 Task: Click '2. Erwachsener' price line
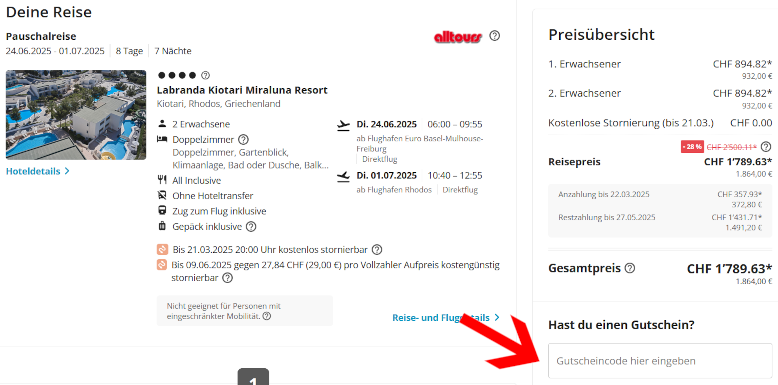[660, 98]
